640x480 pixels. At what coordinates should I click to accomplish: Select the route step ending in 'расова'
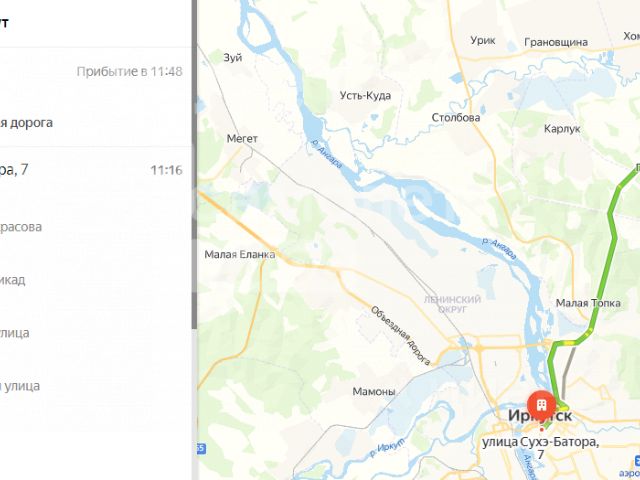[96, 227]
